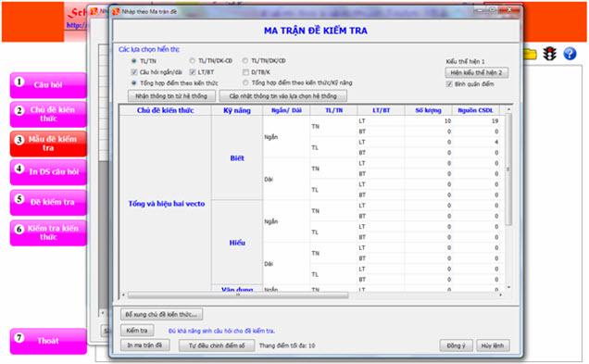The height and width of the screenshot is (364, 589).
Task: Select the 'Tổng và hiệu hai vecto' topic cell
Action: pyautogui.click(x=167, y=204)
